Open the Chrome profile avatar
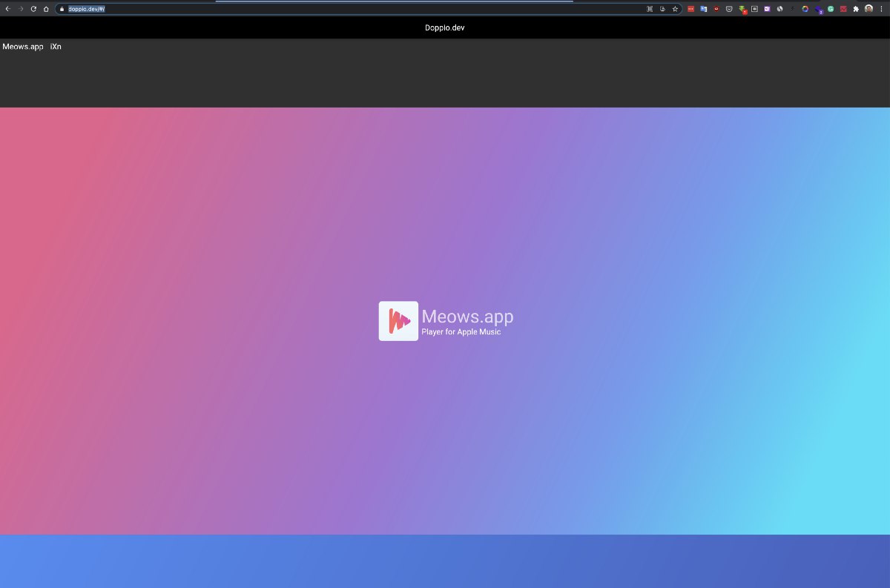890x588 pixels. tap(868, 9)
